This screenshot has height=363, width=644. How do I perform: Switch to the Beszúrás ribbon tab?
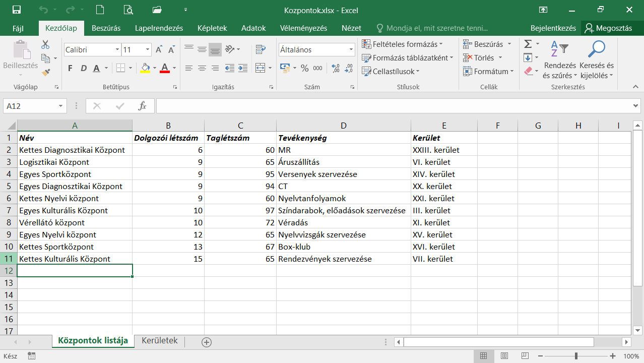point(106,28)
